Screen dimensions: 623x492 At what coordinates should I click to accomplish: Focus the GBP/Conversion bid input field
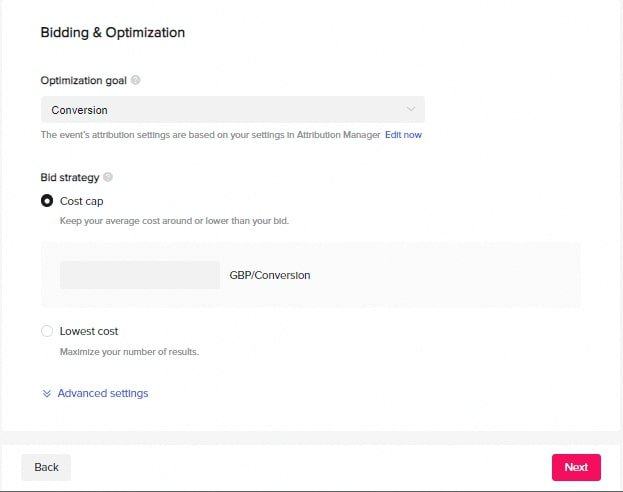coord(140,275)
